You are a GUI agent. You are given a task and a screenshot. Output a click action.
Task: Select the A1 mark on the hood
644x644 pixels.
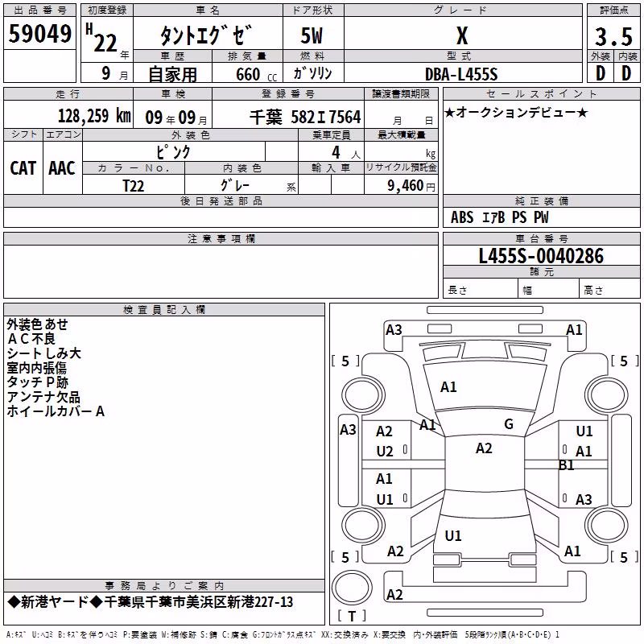pyautogui.click(x=448, y=387)
